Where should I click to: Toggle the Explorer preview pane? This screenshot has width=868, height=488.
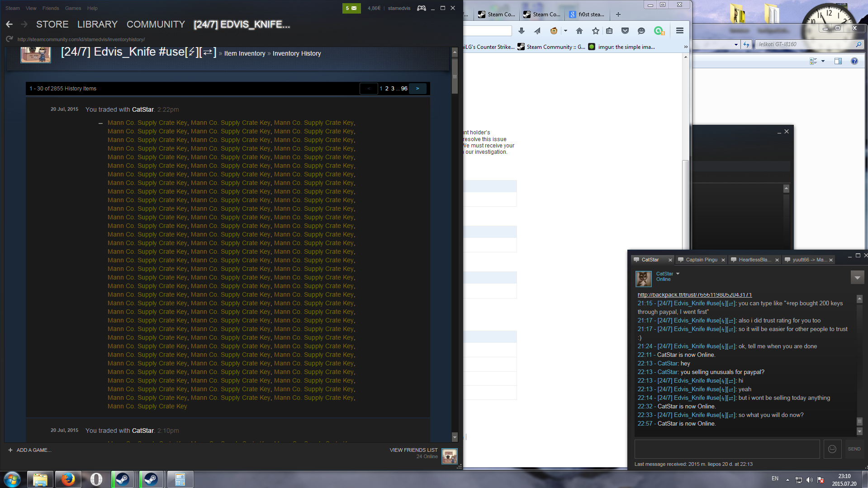point(838,61)
